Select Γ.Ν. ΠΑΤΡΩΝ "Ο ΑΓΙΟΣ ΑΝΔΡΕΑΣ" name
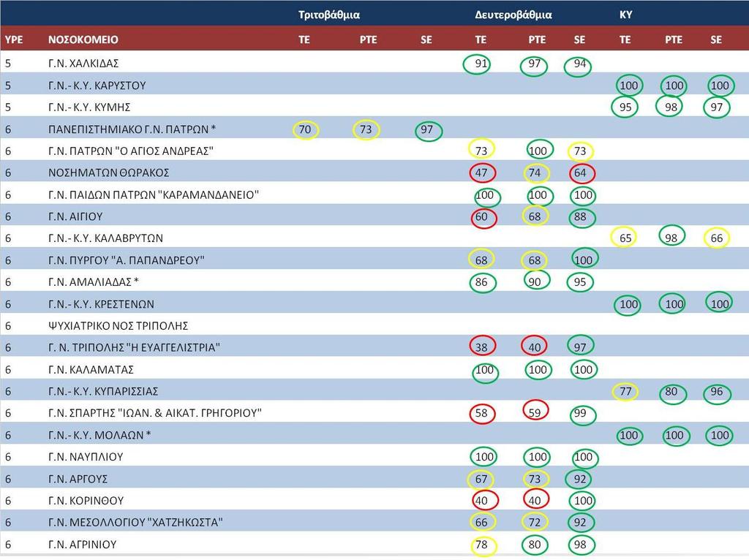749x560 pixels. (131, 151)
